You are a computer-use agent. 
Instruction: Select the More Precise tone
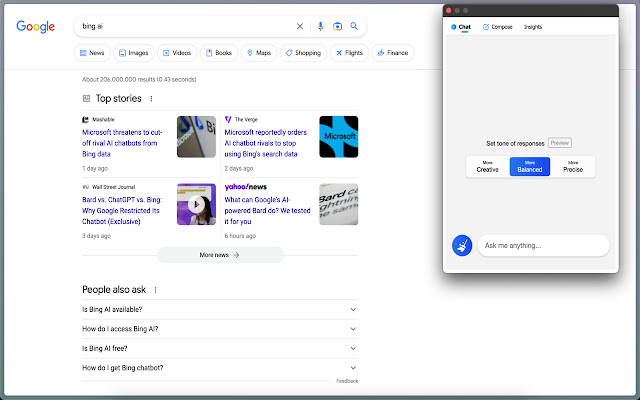tap(573, 167)
